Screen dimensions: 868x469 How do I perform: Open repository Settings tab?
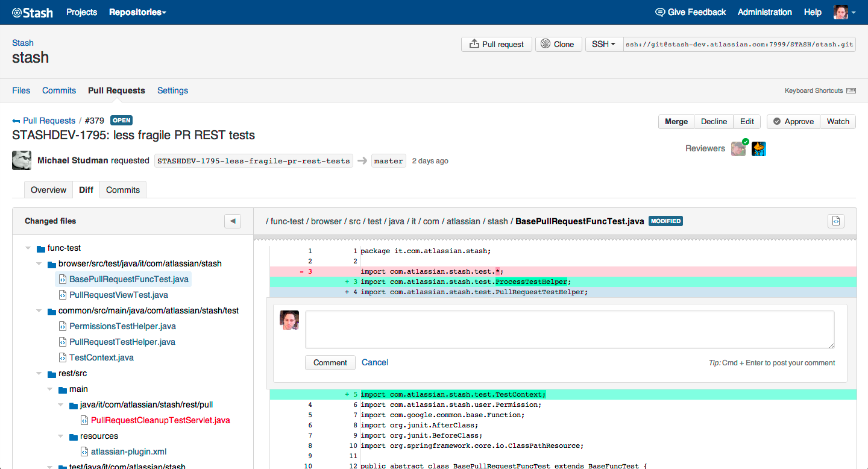(172, 90)
